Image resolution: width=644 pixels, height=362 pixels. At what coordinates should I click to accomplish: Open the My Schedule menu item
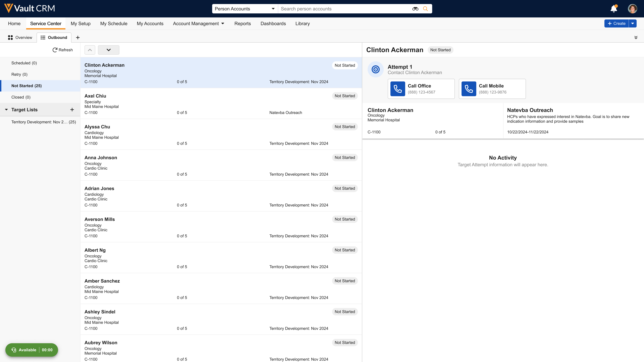(114, 23)
